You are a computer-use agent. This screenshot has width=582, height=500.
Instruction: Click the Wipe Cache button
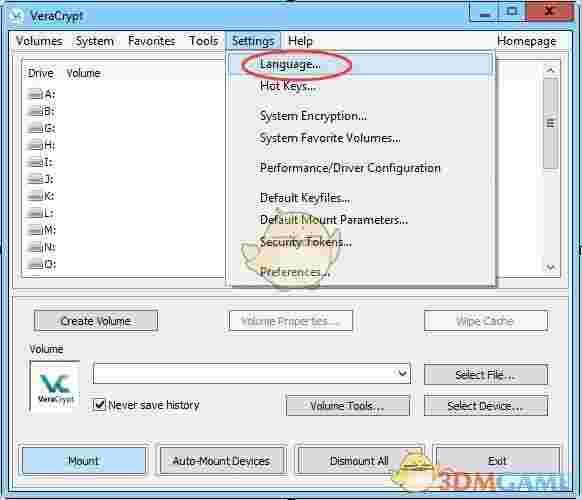[486, 321]
